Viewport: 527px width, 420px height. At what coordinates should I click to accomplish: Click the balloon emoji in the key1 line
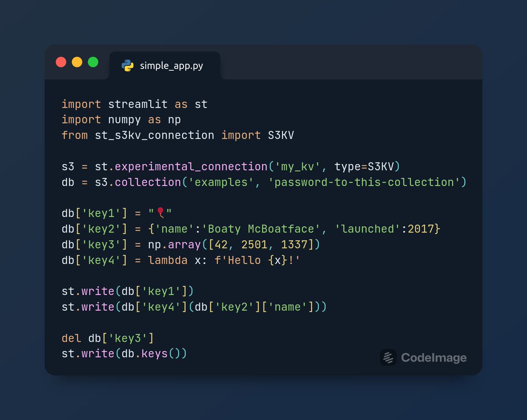[161, 213]
